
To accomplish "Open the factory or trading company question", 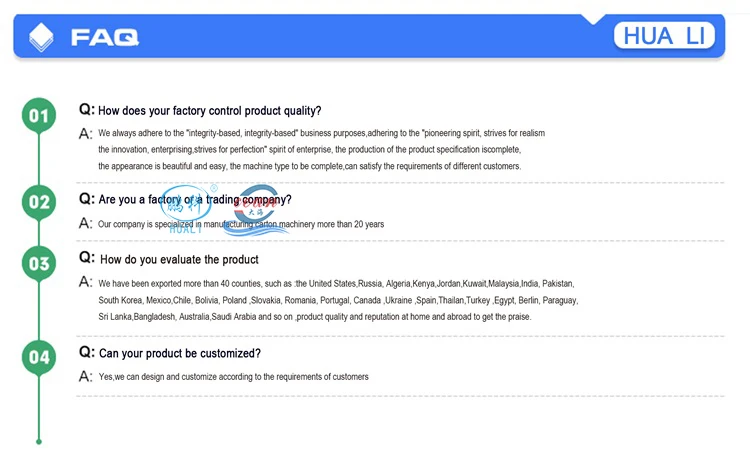I will point(195,199).
